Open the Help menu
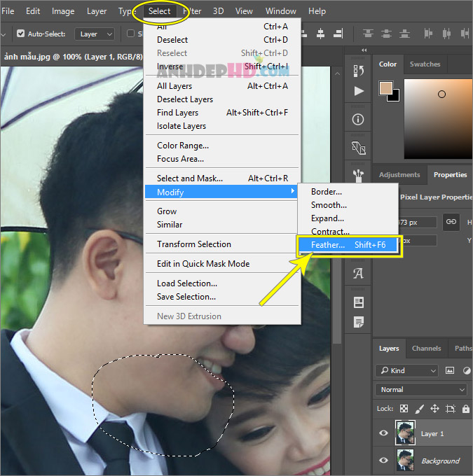The image size is (473, 476). (317, 11)
